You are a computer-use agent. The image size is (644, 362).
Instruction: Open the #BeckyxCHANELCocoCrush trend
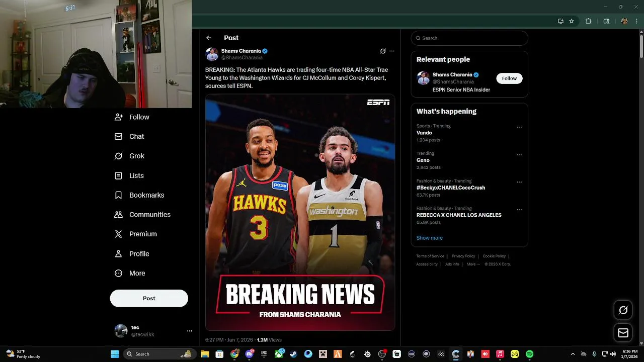[451, 188]
